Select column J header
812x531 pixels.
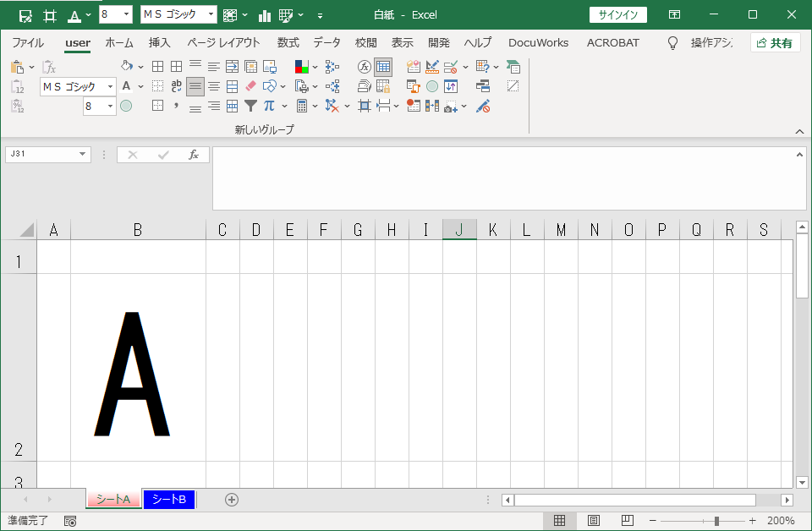pos(459,229)
